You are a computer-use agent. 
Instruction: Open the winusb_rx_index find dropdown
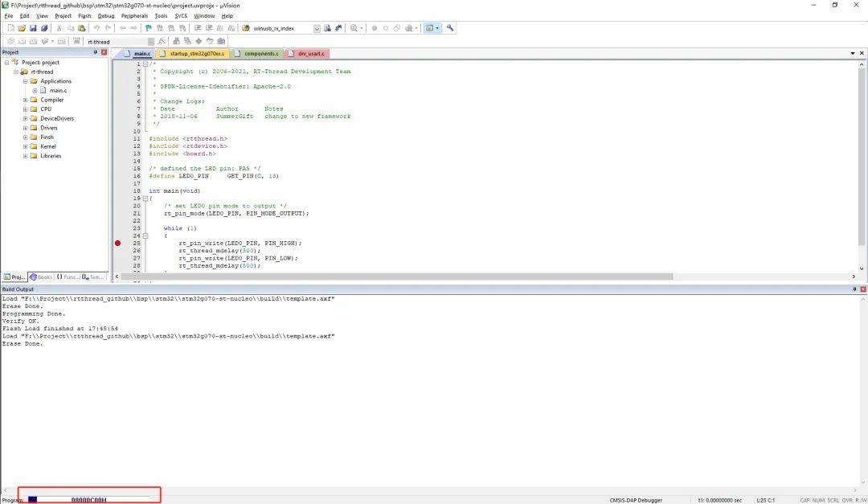[x=317, y=28]
